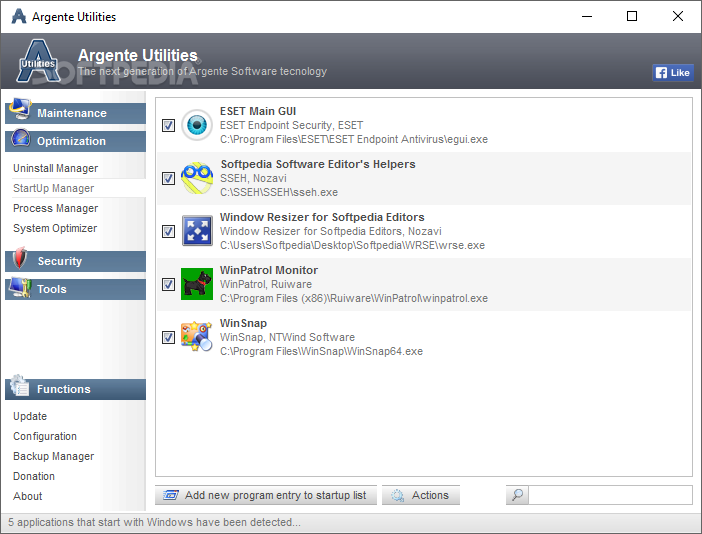Click Add new program entry to startup list

(x=265, y=495)
